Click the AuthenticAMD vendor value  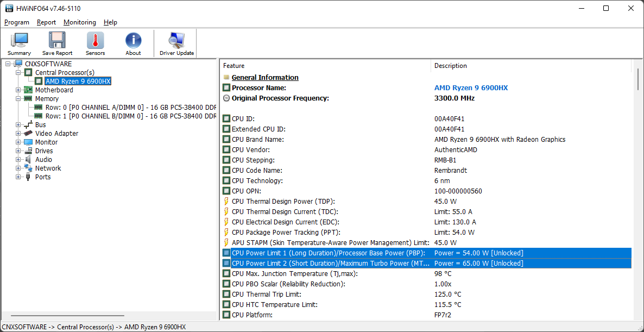(x=456, y=149)
